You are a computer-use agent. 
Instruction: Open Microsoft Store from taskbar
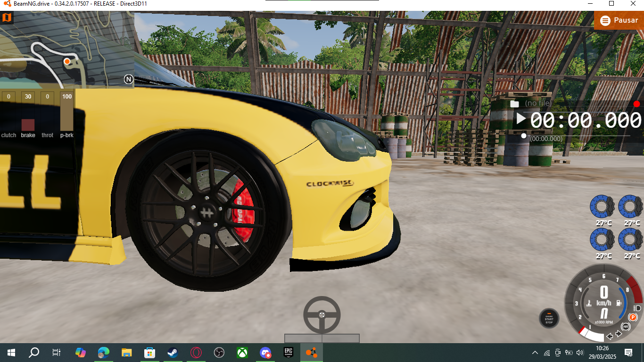coord(150,353)
